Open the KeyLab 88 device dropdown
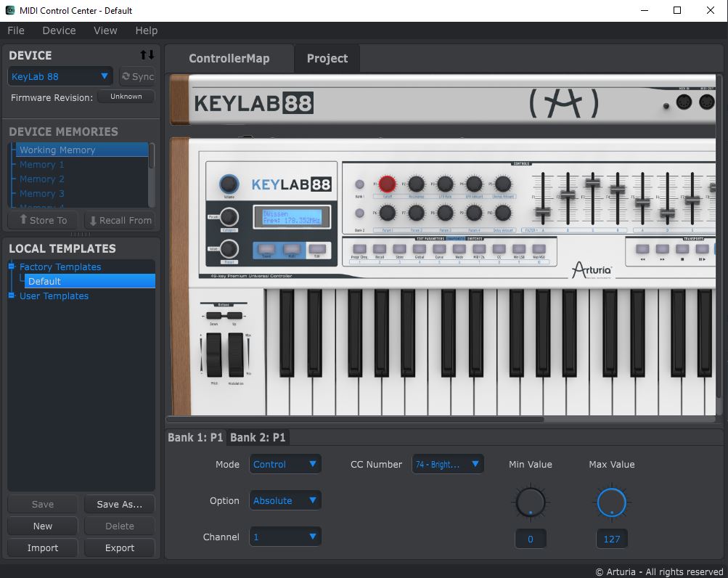 pyautogui.click(x=60, y=76)
